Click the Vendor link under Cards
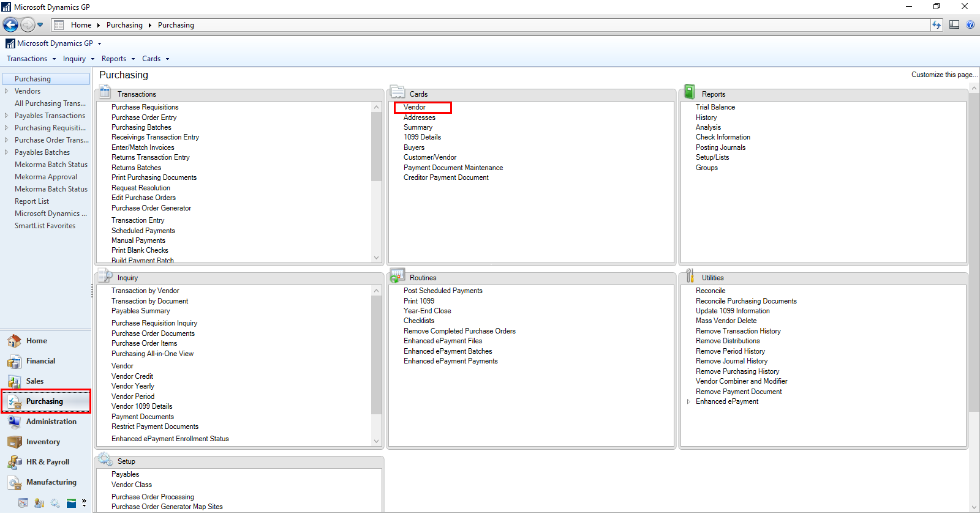Screen dimensions: 980x514 click(415, 107)
